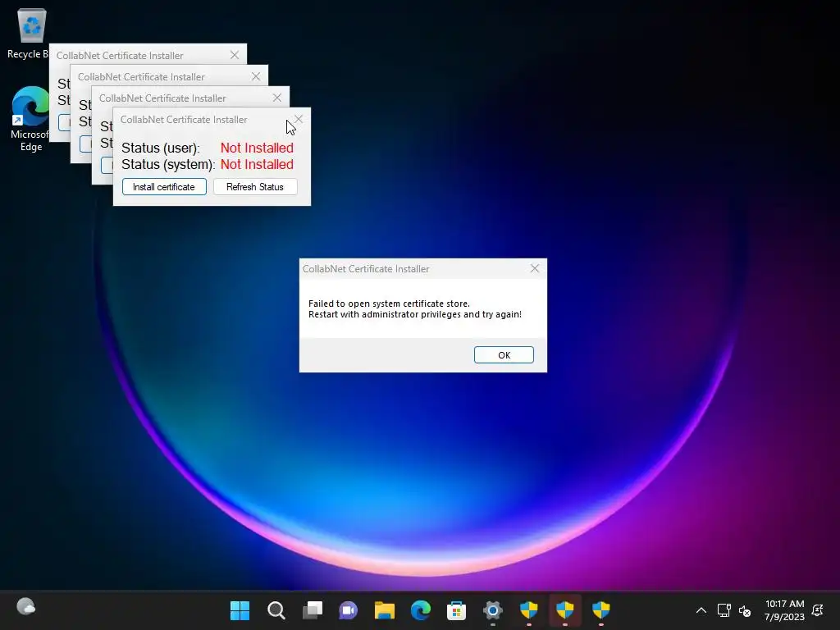Select the Microsoft Edge desktop shortcut
840x630 pixels.
pos(30,119)
